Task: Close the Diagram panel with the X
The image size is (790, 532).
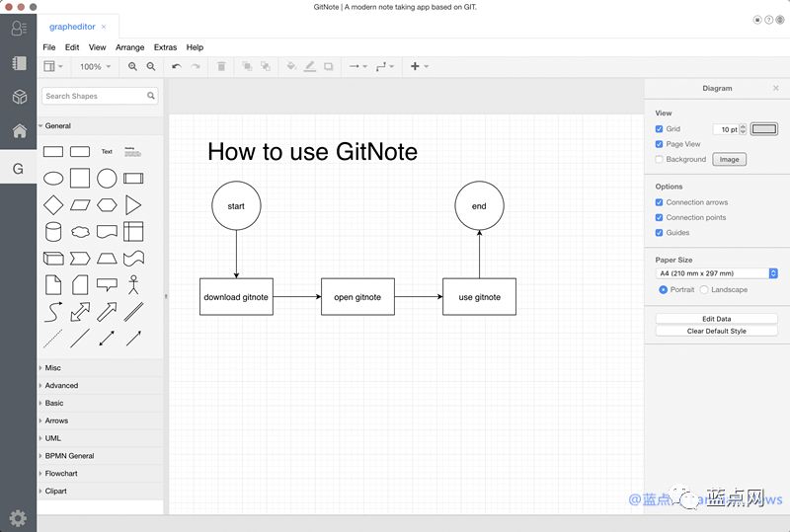Action: click(x=776, y=88)
